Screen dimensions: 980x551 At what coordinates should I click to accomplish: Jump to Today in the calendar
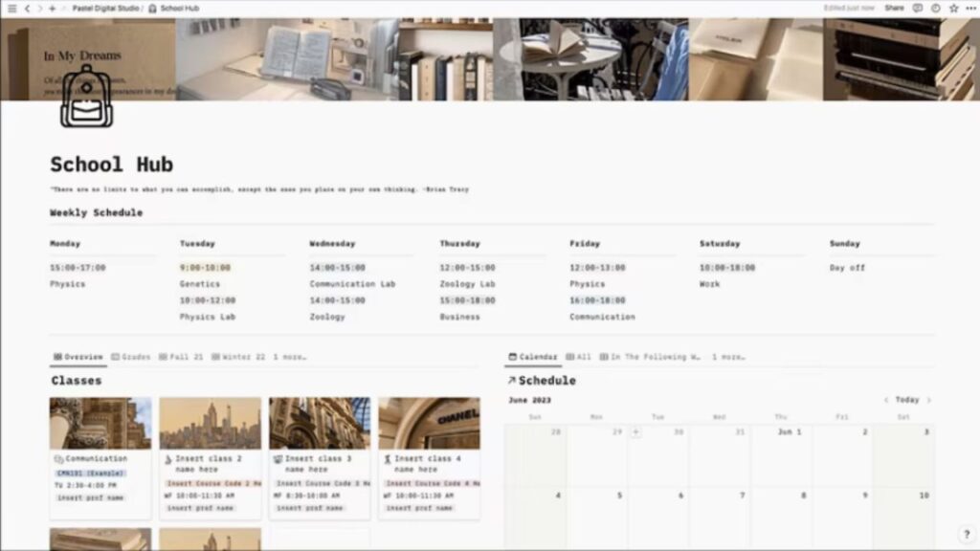(907, 400)
